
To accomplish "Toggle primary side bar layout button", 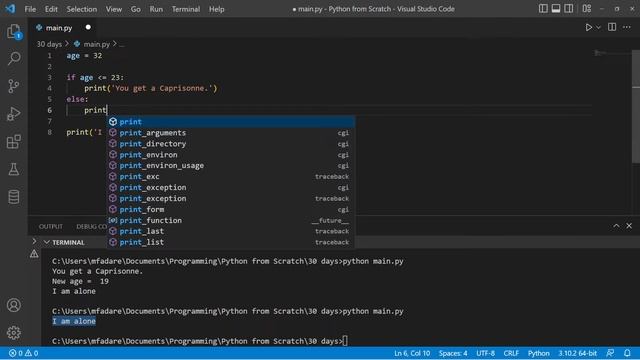I will 543,9.
